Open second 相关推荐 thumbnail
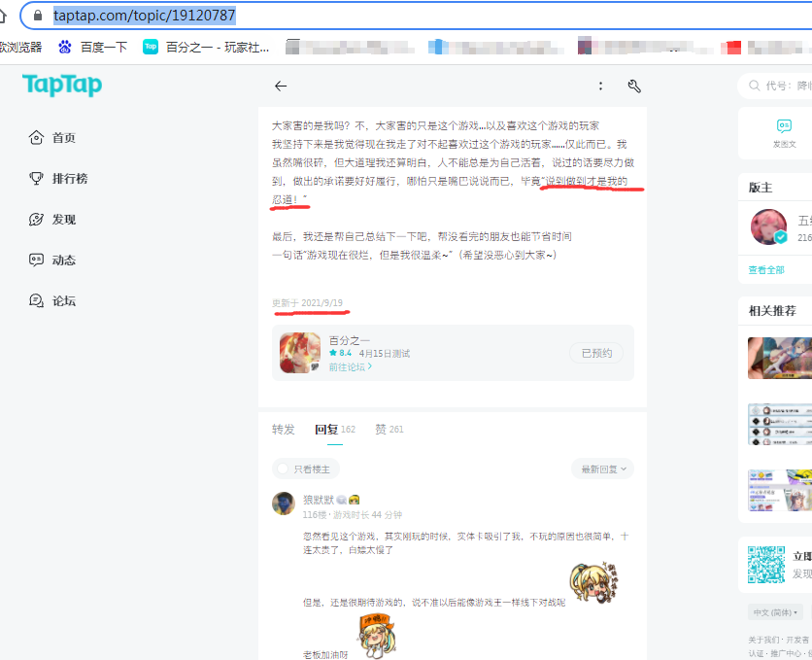This screenshot has width=812, height=660. point(780,424)
